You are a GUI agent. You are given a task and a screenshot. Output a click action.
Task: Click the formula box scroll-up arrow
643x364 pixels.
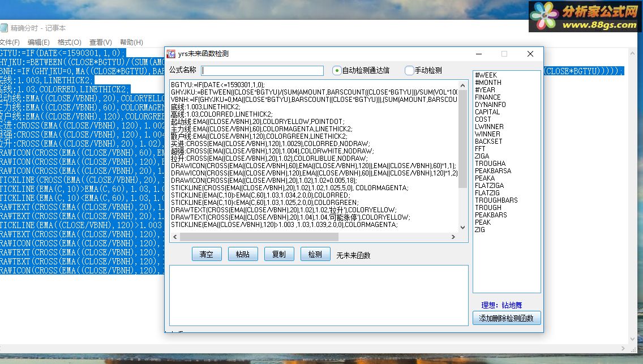[462, 85]
